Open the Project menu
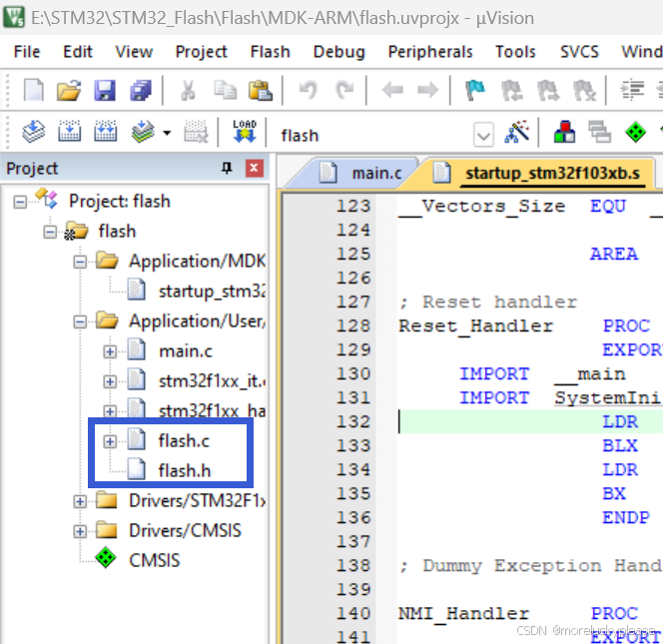The width and height of the screenshot is (663, 644). (202, 52)
